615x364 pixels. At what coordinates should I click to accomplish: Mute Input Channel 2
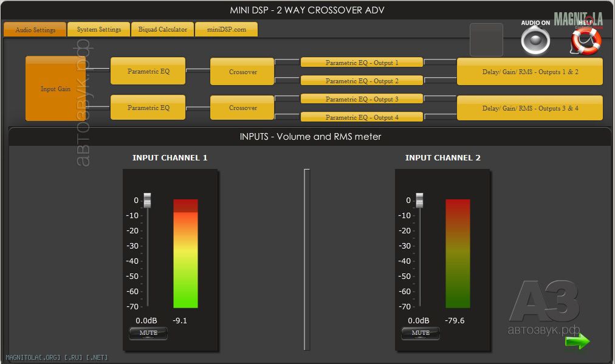tap(421, 333)
